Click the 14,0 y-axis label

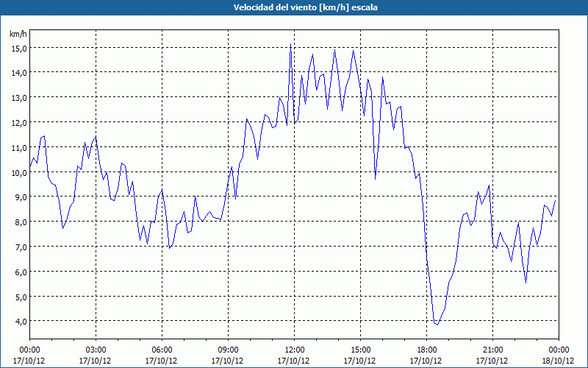click(x=18, y=73)
